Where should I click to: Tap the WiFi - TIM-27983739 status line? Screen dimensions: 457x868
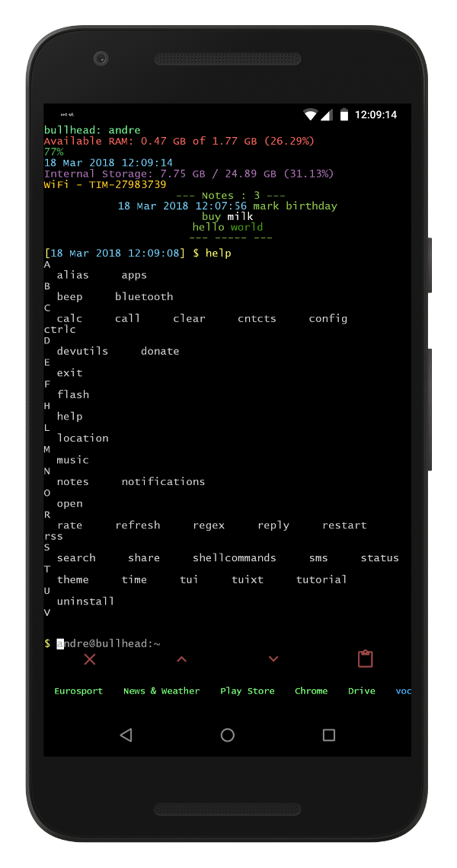click(105, 184)
